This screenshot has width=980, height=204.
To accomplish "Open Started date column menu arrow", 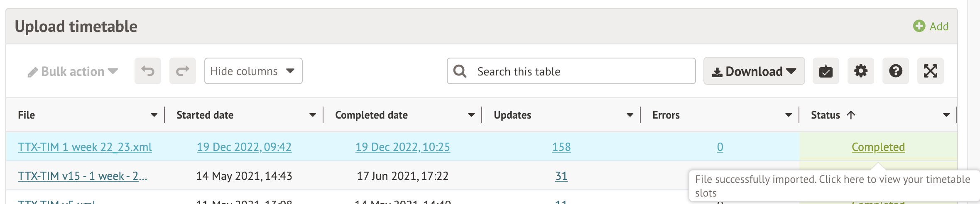I will pos(313,115).
